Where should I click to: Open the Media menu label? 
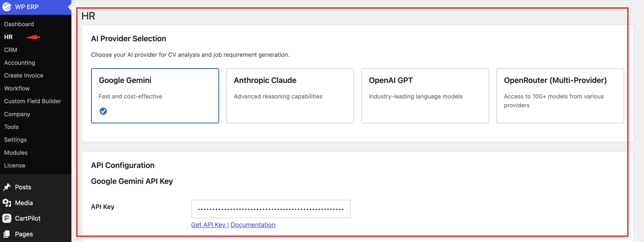click(24, 203)
